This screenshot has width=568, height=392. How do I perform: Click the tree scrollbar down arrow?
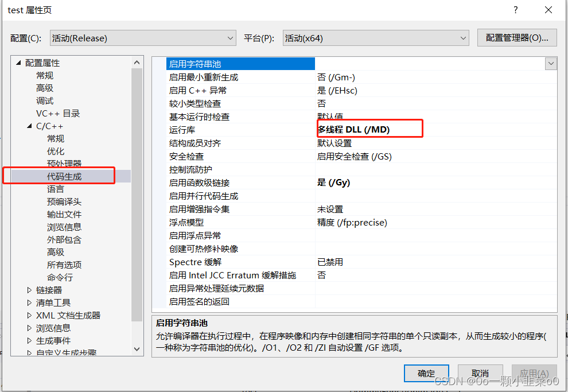137,348
